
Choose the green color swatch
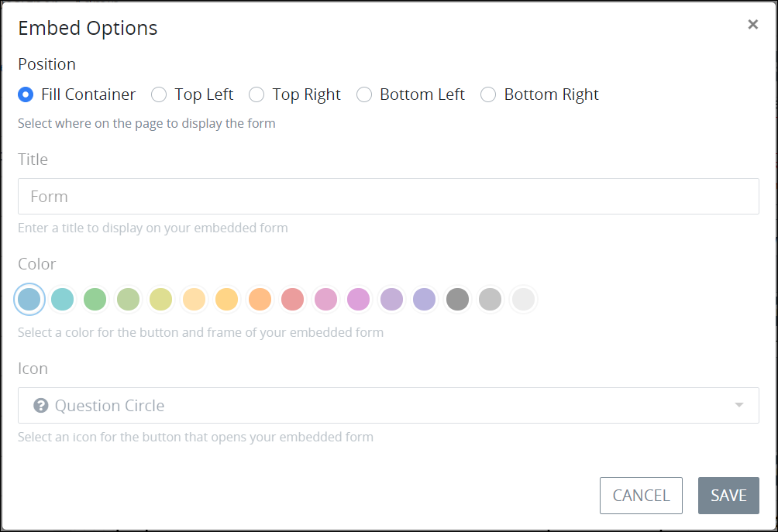[x=95, y=300]
